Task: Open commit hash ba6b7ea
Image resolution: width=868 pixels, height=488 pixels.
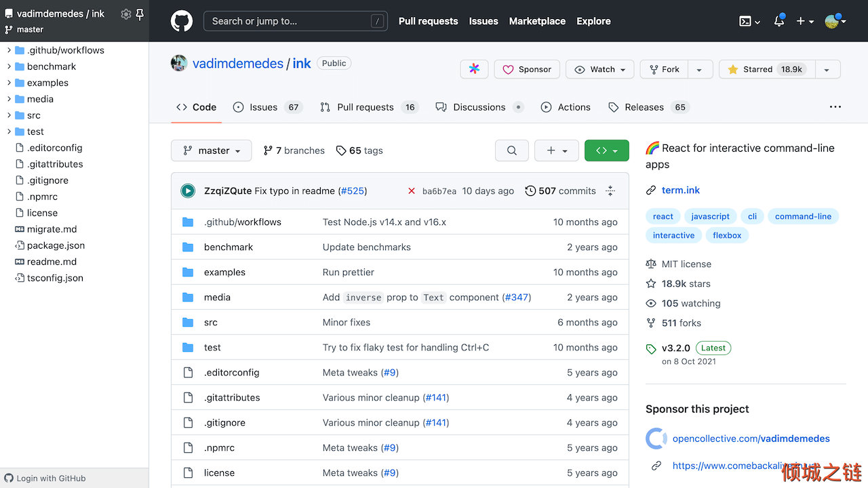Action: [x=439, y=191]
